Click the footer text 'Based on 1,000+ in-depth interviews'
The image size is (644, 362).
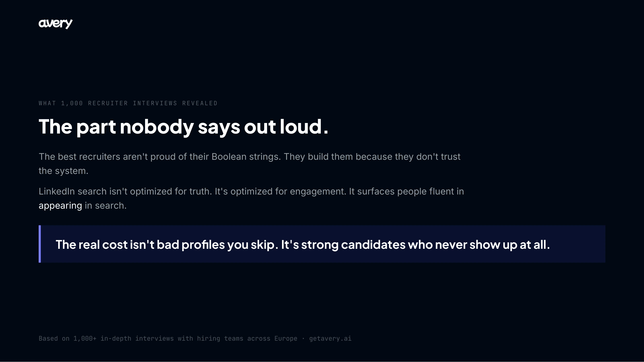(106, 338)
